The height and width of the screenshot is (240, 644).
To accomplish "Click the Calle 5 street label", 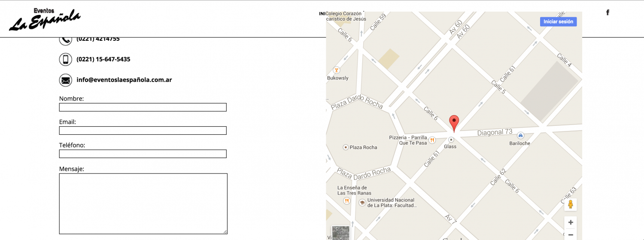I will pyautogui.click(x=498, y=87).
